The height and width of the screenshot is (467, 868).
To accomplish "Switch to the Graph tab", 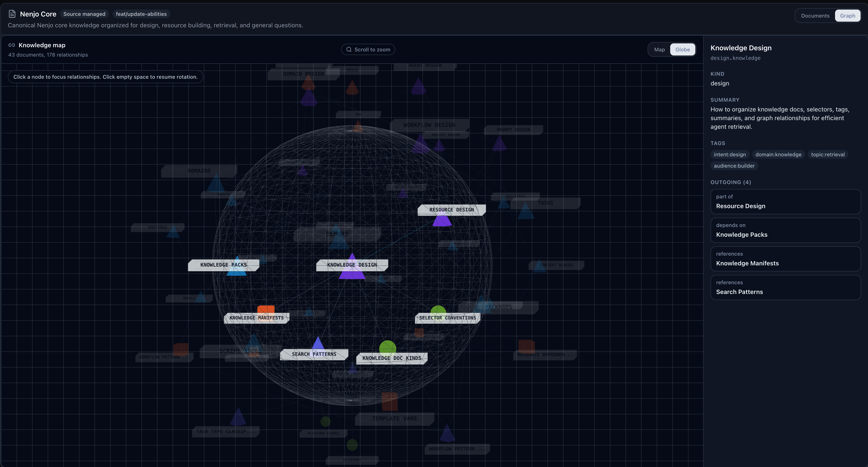I will coord(847,16).
